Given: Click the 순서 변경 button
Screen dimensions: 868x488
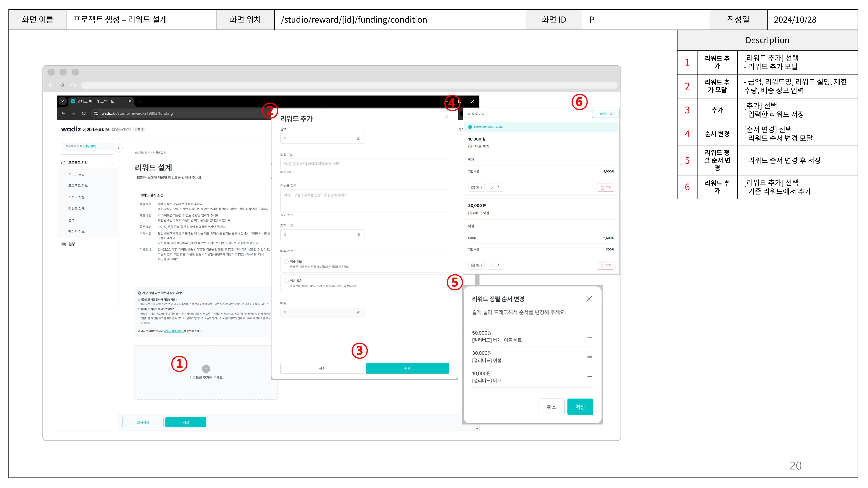Looking at the screenshot, I should coord(476,114).
